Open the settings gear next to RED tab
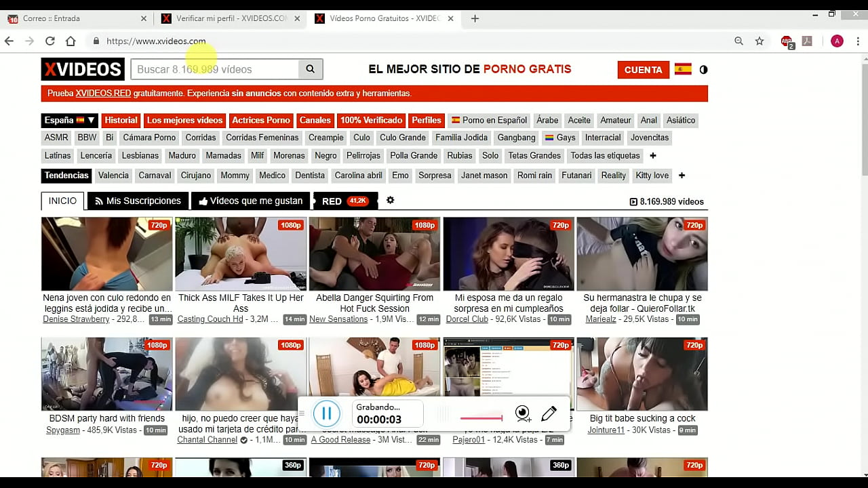Viewport: 868px width, 488px height. tap(389, 200)
